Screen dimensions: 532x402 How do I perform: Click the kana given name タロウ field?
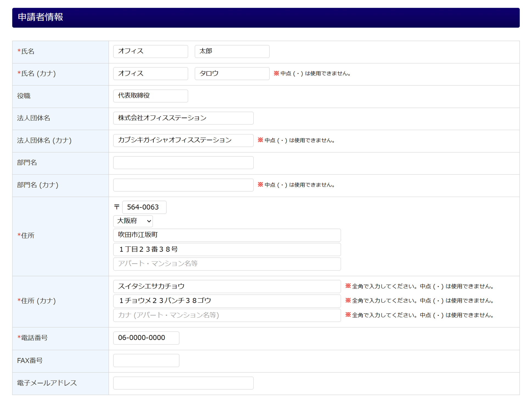(232, 74)
